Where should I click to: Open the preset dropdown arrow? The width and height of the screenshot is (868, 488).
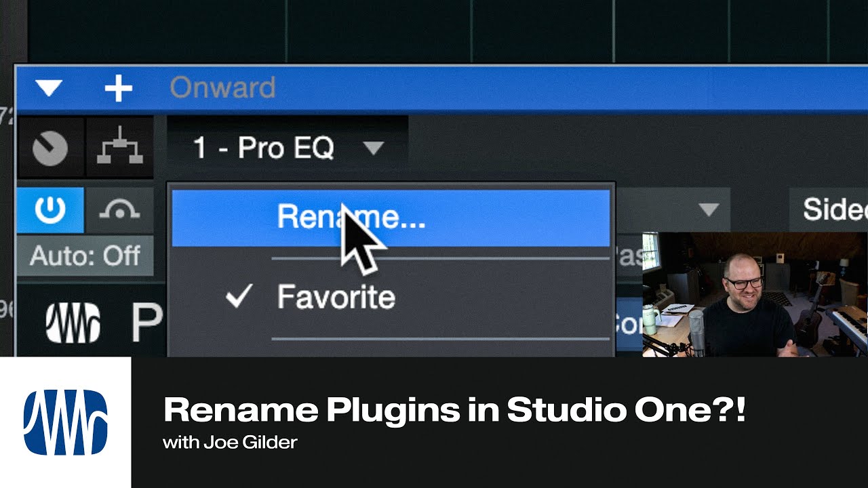[x=707, y=209]
